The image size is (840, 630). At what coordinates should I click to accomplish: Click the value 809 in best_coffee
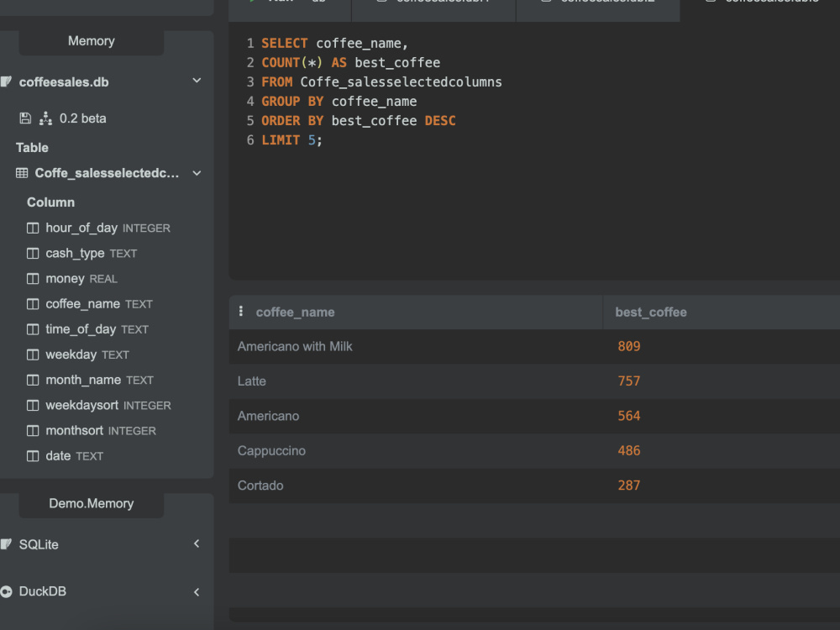coord(629,347)
